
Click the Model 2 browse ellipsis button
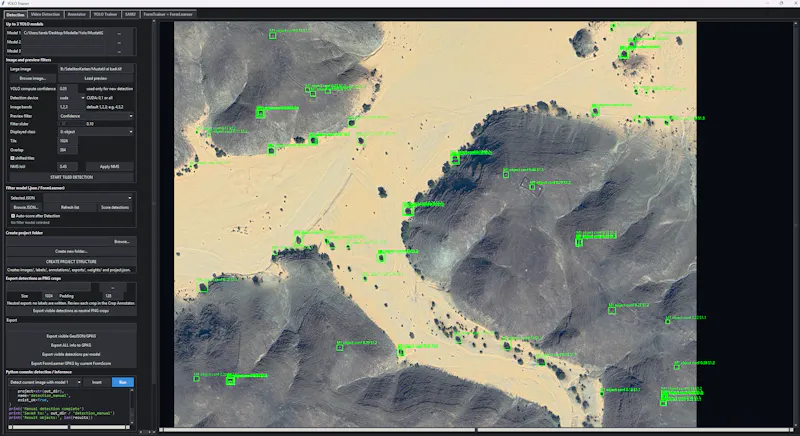click(119, 42)
